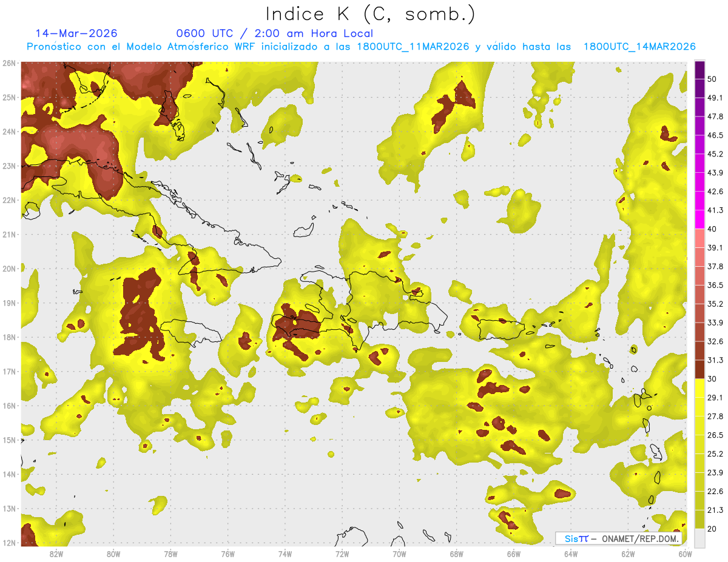Screen dimensions: 728x562
Task: Click the '36.5' color scale label
Action: (715, 285)
